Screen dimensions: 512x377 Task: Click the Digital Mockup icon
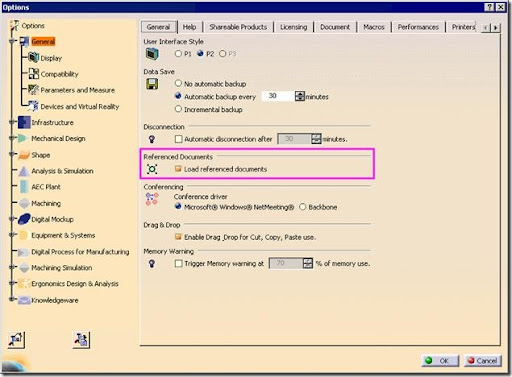pos(24,219)
